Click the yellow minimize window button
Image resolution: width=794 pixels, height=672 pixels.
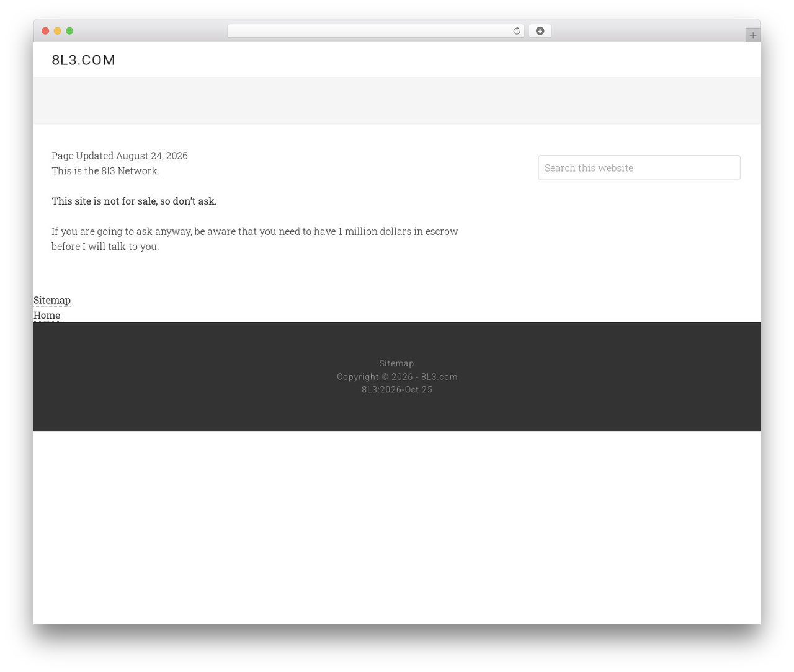point(58,31)
